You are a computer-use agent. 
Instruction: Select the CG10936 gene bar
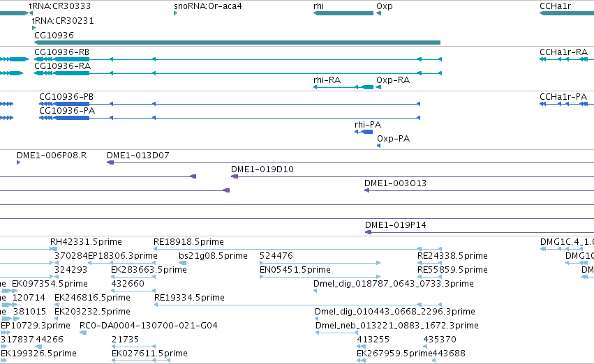(237, 43)
